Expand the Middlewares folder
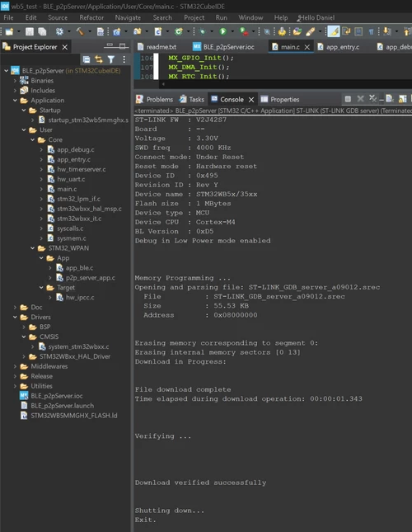 pos(15,366)
